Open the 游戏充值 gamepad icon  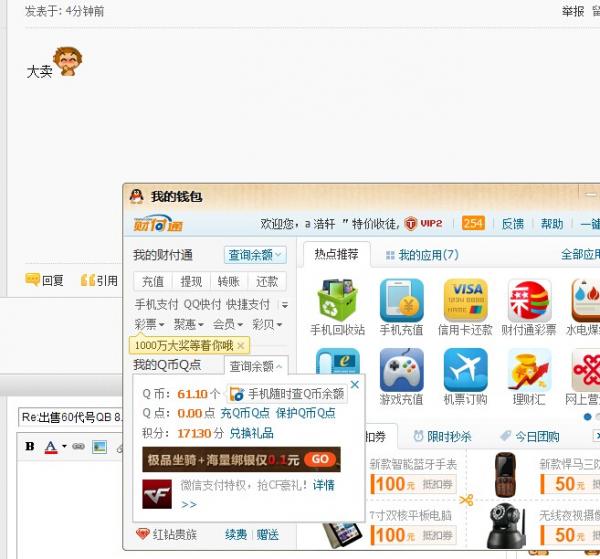[x=401, y=370]
